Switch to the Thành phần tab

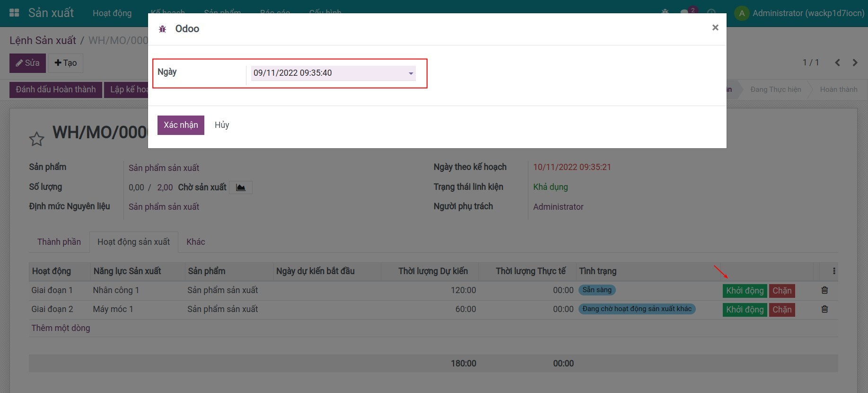[x=59, y=242]
